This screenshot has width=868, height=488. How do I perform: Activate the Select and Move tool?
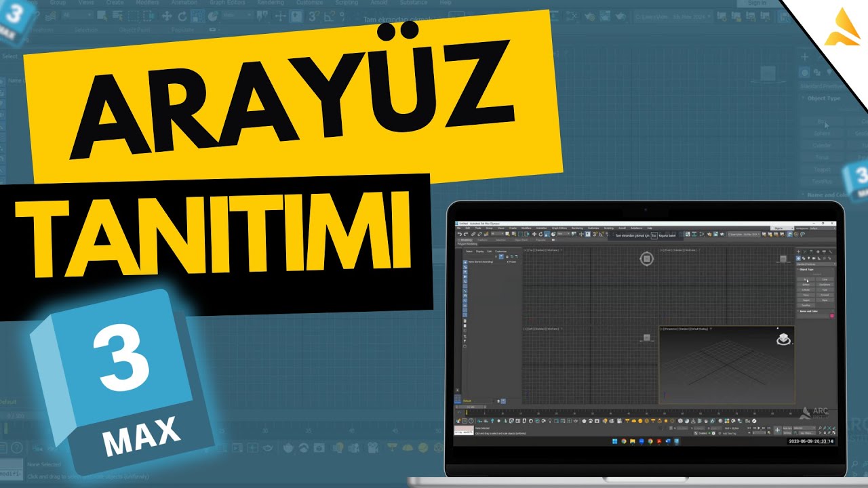[534, 235]
